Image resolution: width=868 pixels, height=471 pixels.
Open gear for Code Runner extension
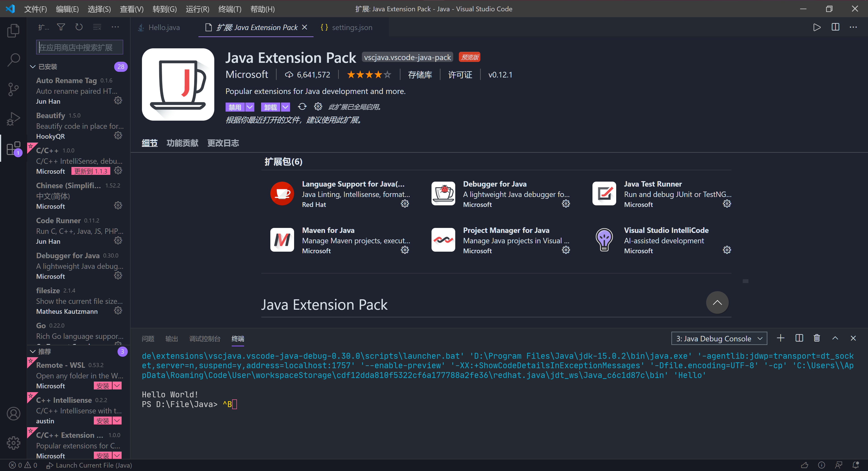[118, 240]
